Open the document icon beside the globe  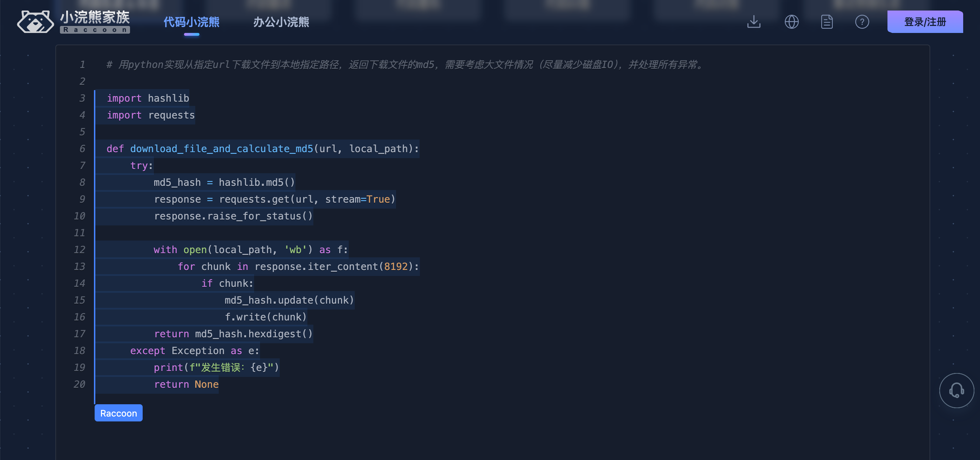826,22
